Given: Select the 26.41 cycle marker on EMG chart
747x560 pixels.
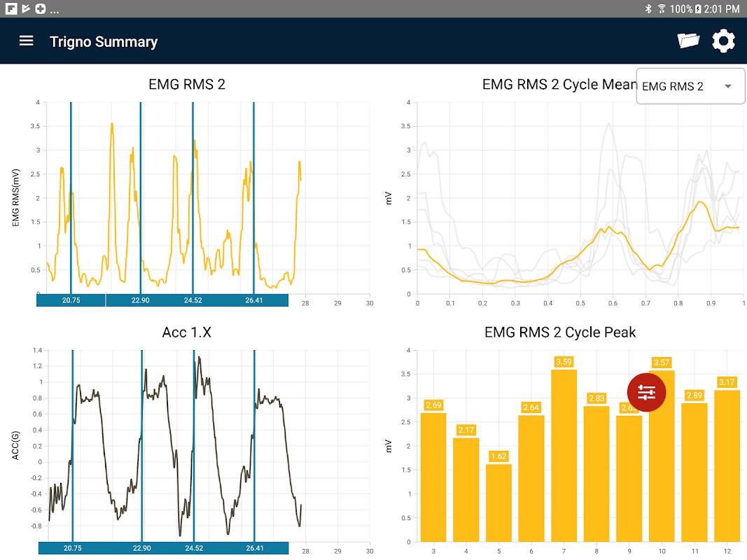Looking at the screenshot, I should [x=254, y=300].
